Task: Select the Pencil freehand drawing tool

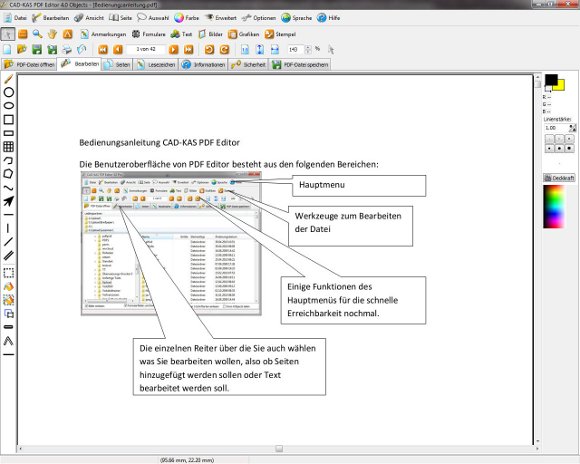Action: (x=9, y=79)
